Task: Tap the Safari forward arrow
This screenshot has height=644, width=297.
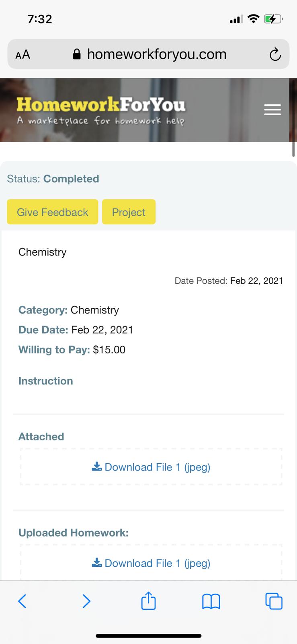Action: [x=86, y=601]
